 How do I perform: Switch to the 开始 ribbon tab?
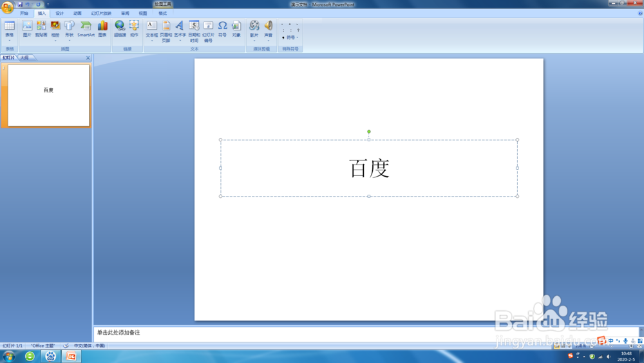point(24,14)
